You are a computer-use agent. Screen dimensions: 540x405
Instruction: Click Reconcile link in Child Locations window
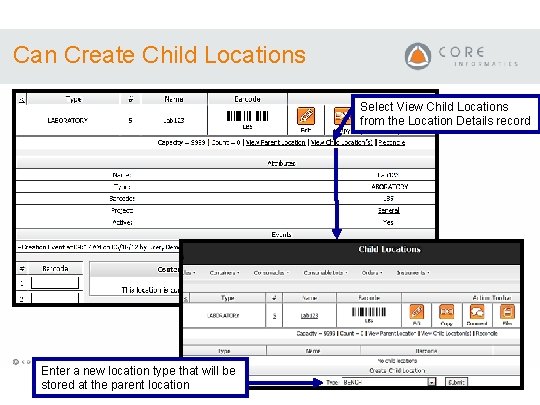pos(487,333)
